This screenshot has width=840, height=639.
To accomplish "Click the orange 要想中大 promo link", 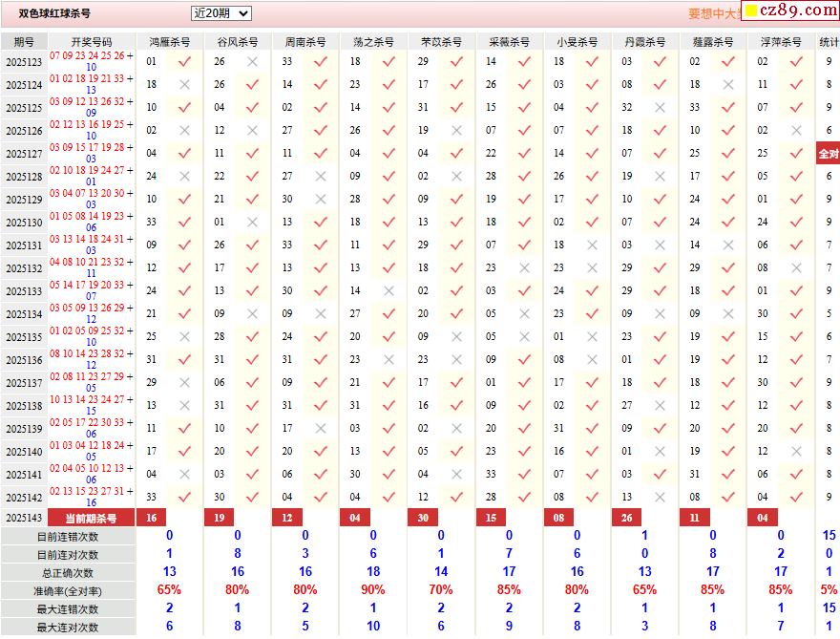I will click(714, 14).
